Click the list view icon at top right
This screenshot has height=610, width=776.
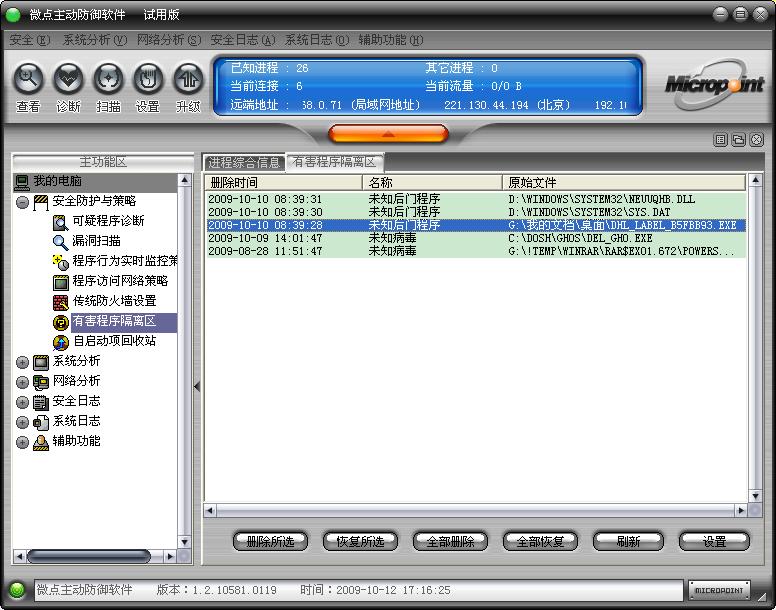[x=721, y=140]
